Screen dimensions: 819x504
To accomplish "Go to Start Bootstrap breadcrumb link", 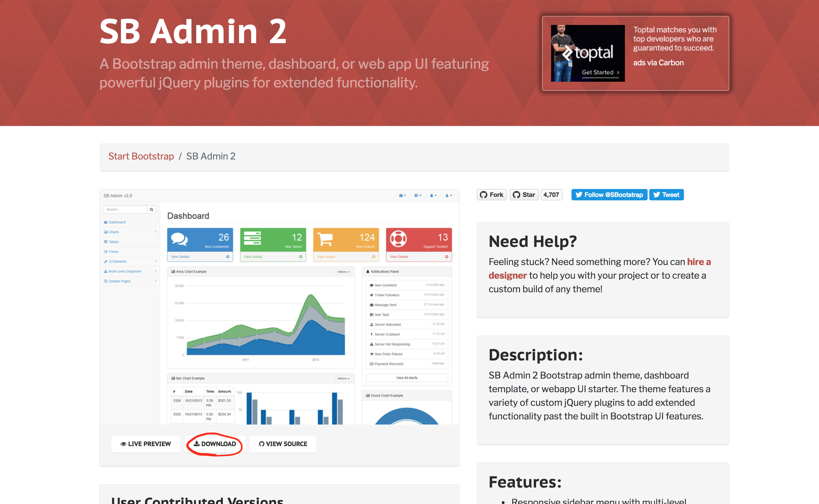I will pos(141,156).
